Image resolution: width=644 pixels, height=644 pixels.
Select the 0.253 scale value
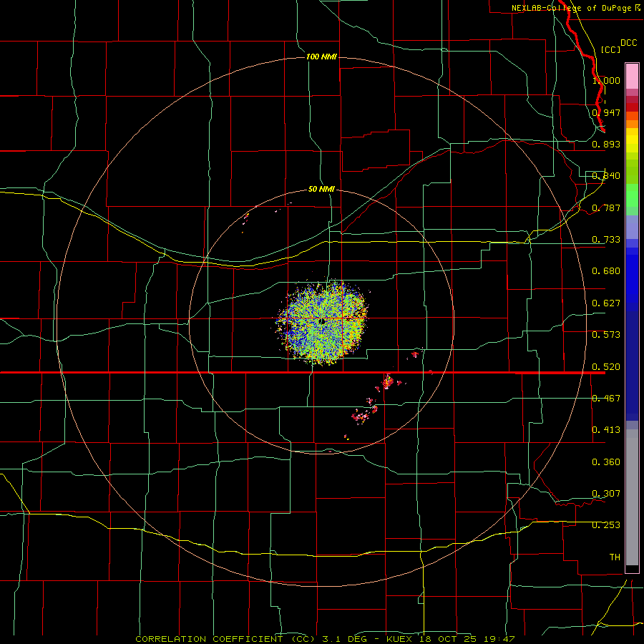tap(606, 525)
